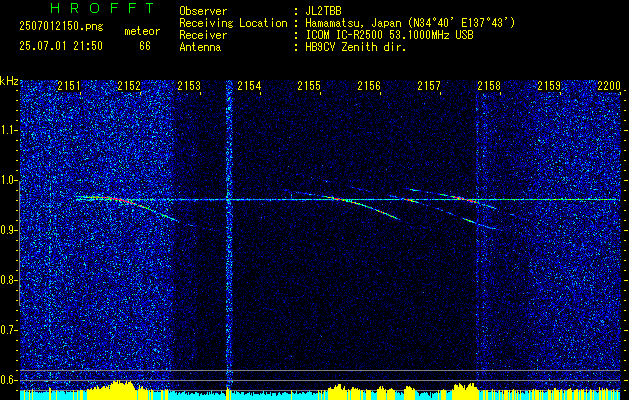Click the kHz axis unit label

click(x=9, y=81)
